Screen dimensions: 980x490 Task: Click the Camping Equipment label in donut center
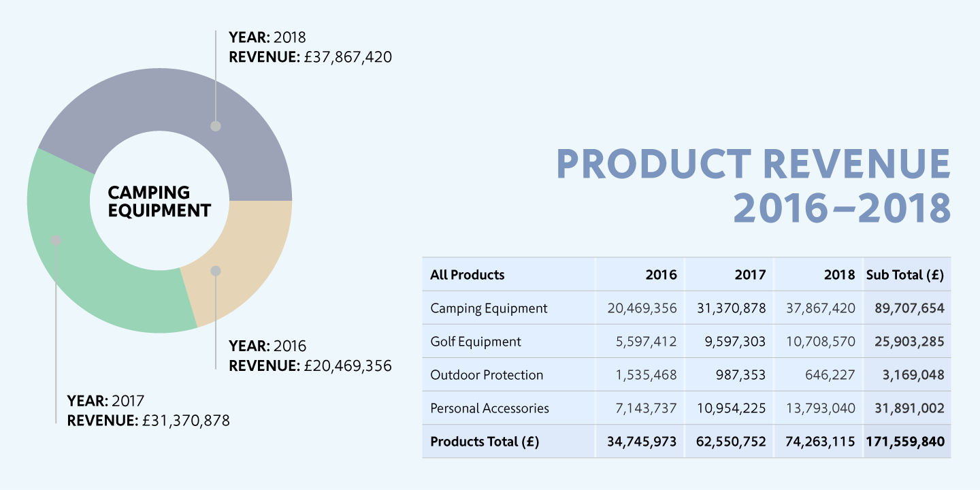click(159, 201)
